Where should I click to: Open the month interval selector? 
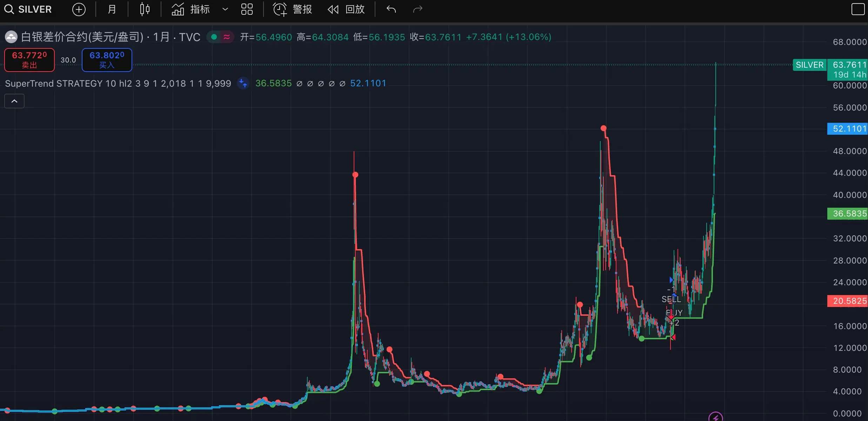tap(112, 9)
